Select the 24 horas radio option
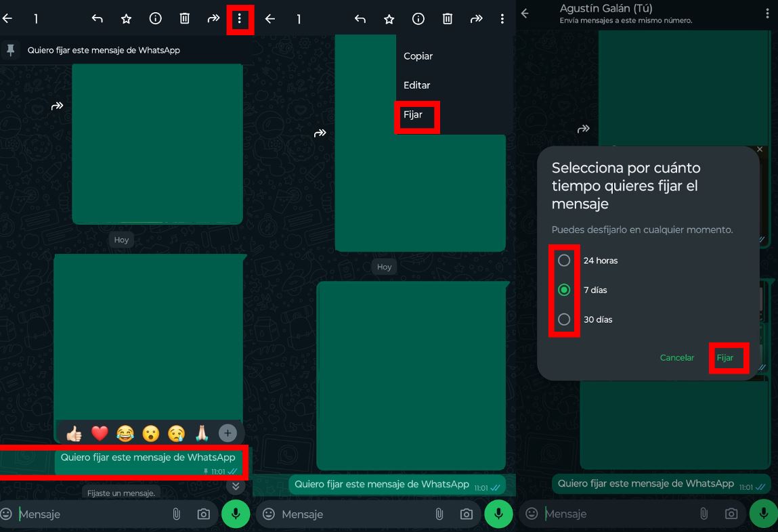 pos(564,261)
